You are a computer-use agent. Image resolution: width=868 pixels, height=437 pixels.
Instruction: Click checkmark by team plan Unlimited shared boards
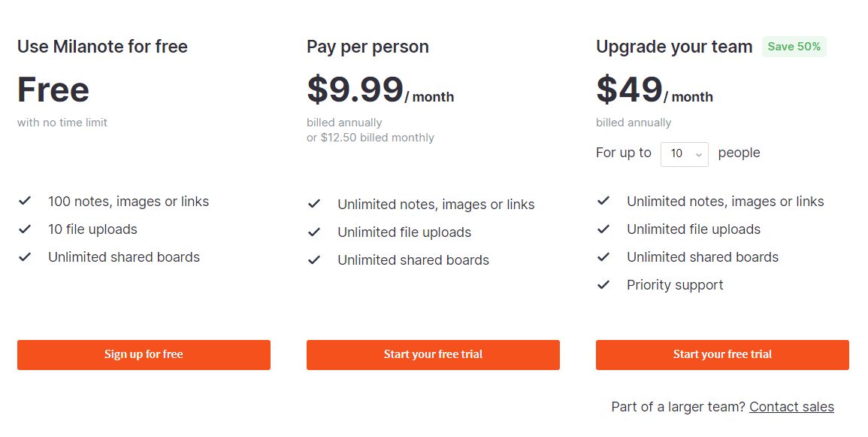click(603, 256)
